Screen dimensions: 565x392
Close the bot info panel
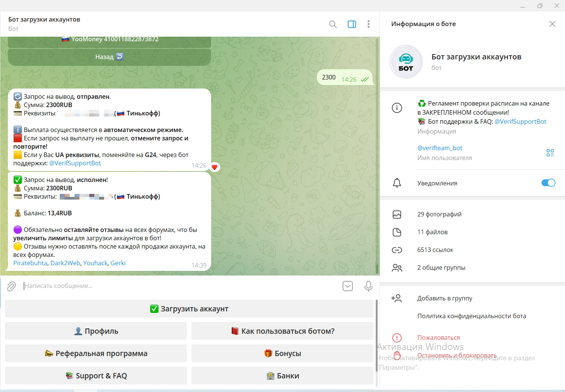point(552,24)
